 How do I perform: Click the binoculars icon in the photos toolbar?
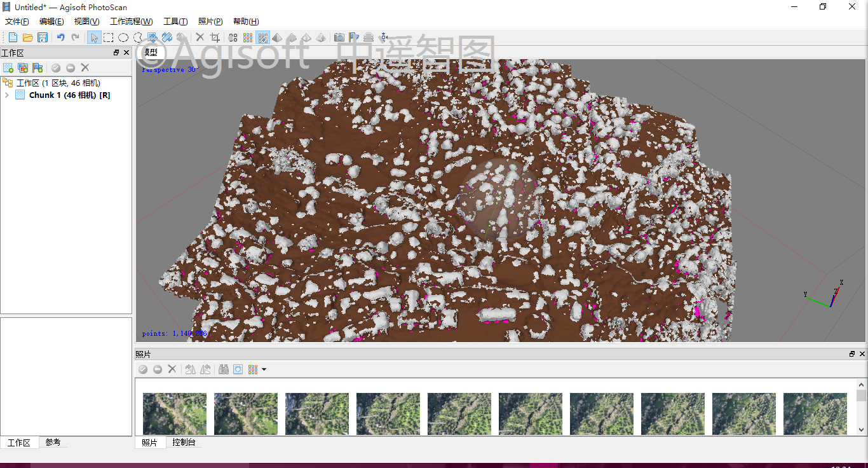(223, 369)
